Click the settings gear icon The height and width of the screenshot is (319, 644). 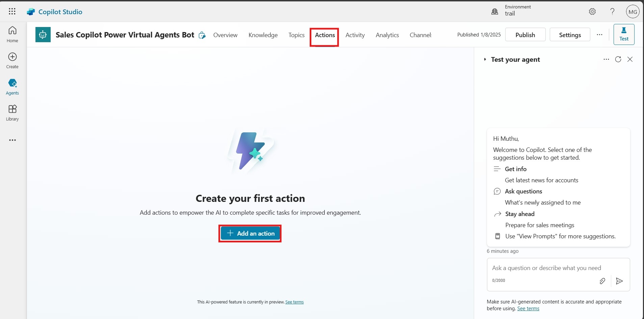592,11
